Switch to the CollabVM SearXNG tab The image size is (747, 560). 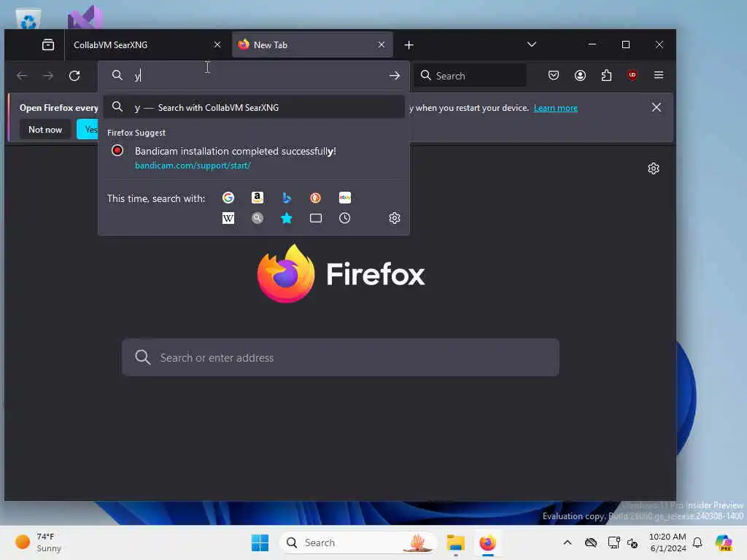point(144,44)
